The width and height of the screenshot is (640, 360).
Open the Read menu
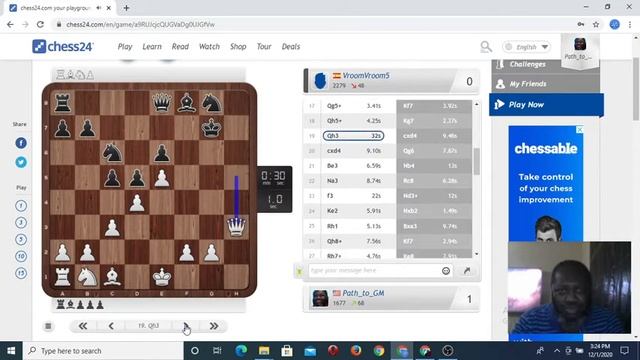click(x=180, y=47)
